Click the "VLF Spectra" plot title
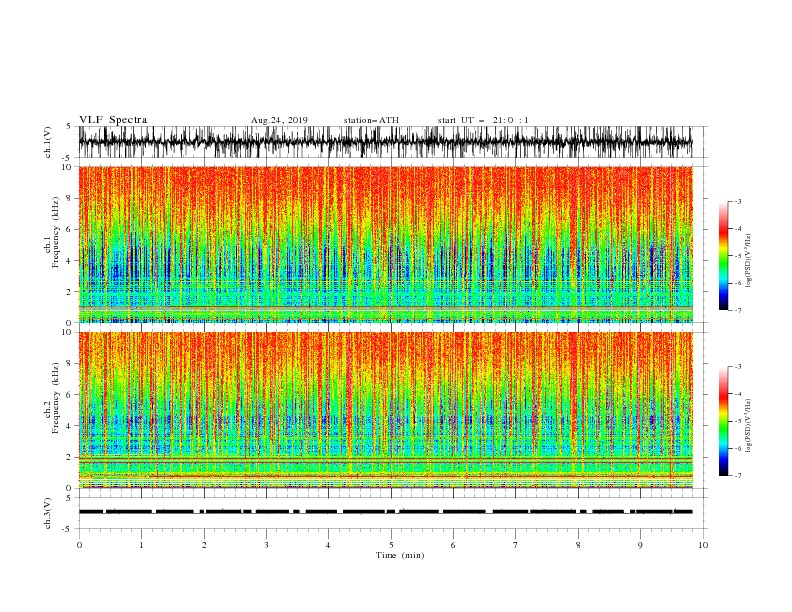792x612 pixels. click(113, 120)
